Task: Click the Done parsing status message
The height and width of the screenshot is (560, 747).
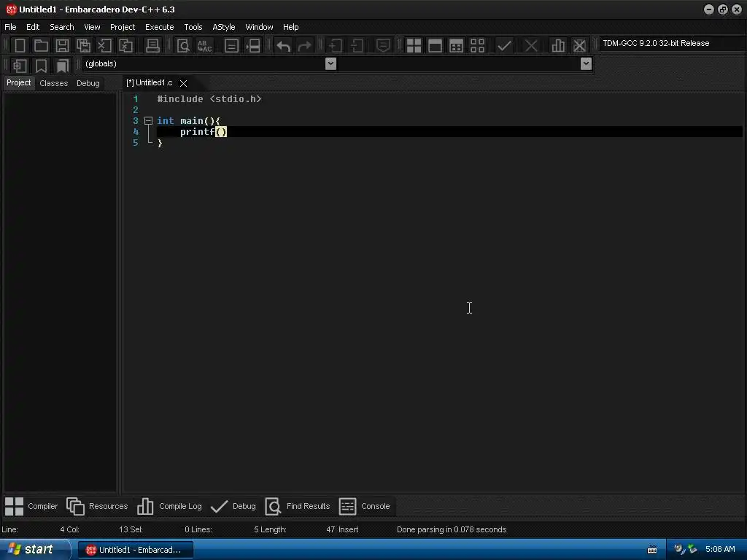Action: pos(452,529)
